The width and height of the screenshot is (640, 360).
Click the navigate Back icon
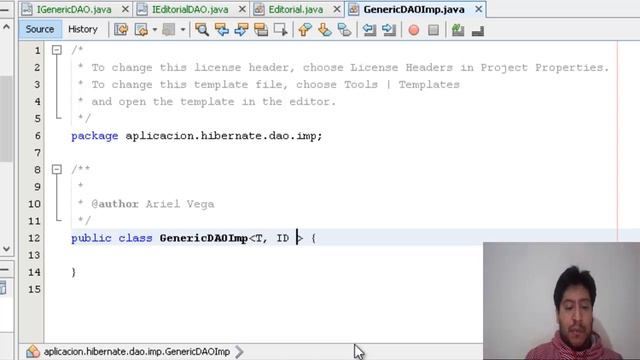pos(141,30)
